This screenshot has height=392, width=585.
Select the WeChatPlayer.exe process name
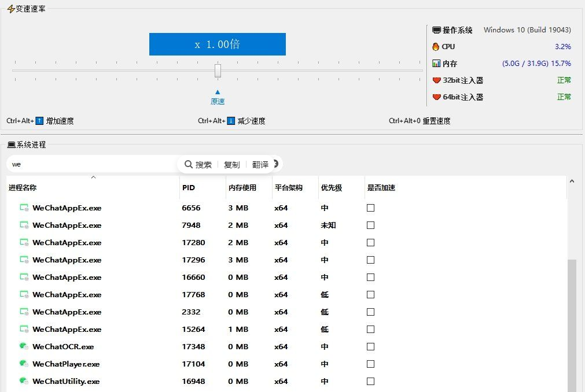pyautogui.click(x=66, y=364)
